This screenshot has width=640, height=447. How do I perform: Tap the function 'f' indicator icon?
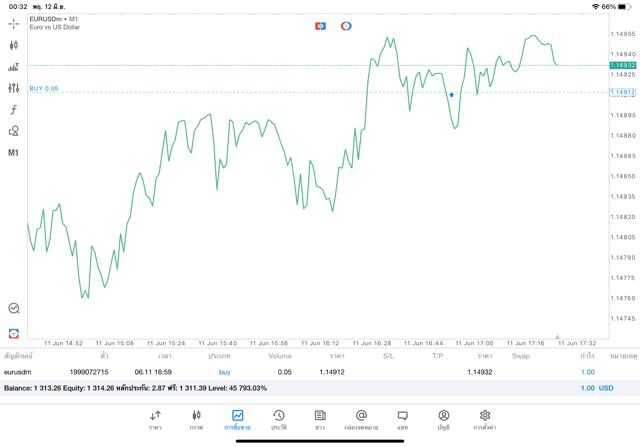13,110
